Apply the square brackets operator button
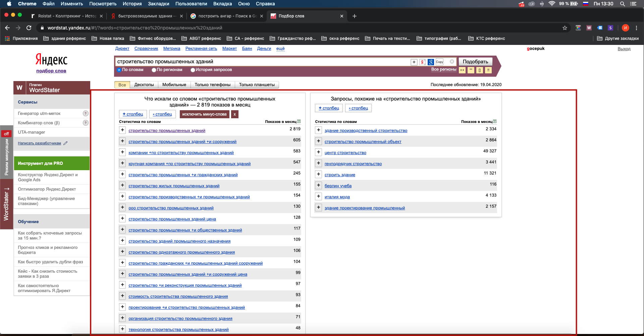The width and height of the screenshot is (644, 336). [480, 70]
